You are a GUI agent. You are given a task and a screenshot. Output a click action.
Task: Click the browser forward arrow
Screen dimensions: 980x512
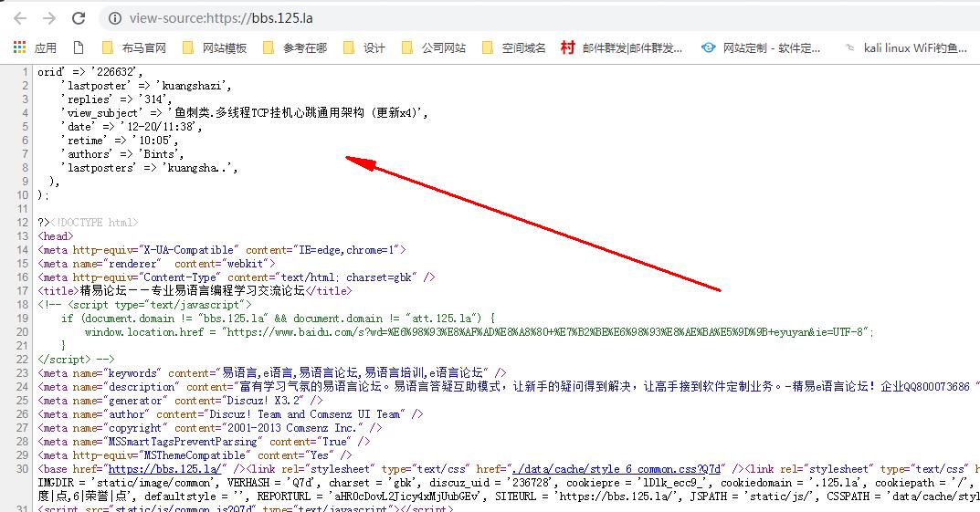[49, 18]
